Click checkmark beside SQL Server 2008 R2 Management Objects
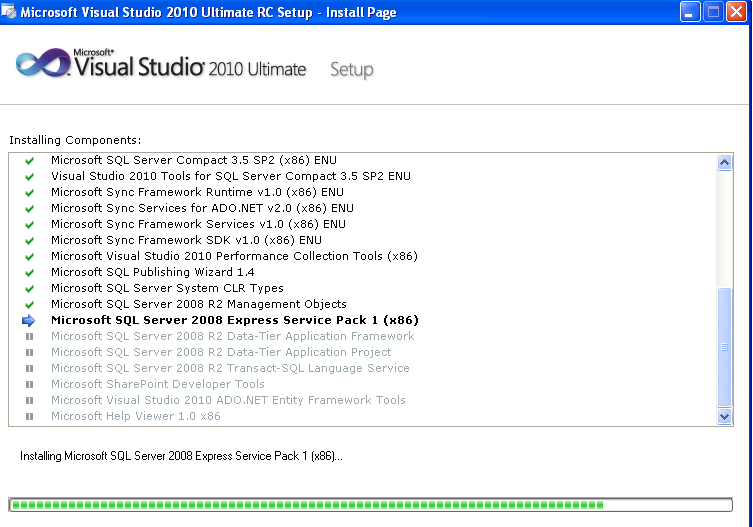This screenshot has height=527, width=753. tap(29, 305)
